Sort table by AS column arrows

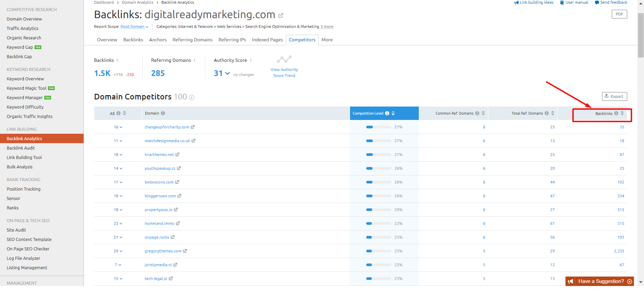click(x=125, y=113)
